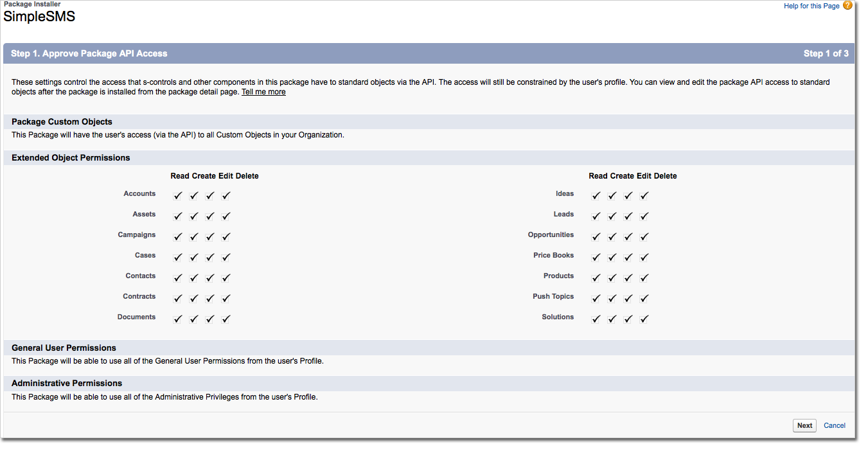
Task: Toggle the Push Topics Edit checkmark
Action: [628, 298]
